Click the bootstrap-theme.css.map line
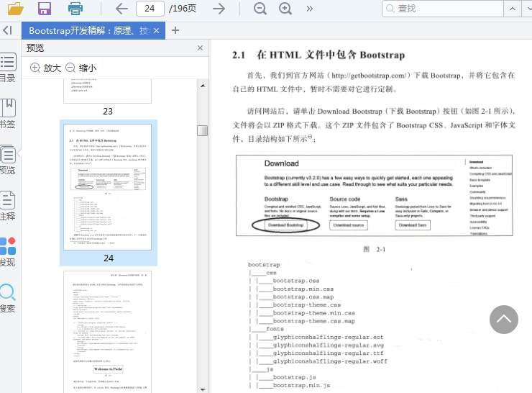Viewport: 532px width, 393px height. 314,321
